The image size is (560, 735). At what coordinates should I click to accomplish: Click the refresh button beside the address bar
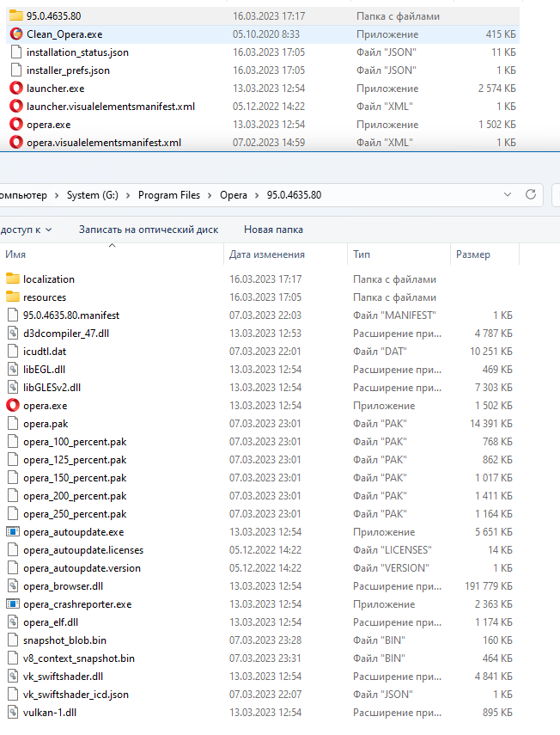click(531, 195)
